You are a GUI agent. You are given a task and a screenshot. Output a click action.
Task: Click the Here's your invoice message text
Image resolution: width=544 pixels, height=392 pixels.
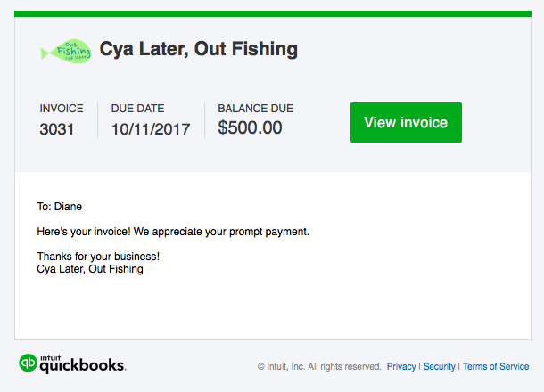coord(173,232)
